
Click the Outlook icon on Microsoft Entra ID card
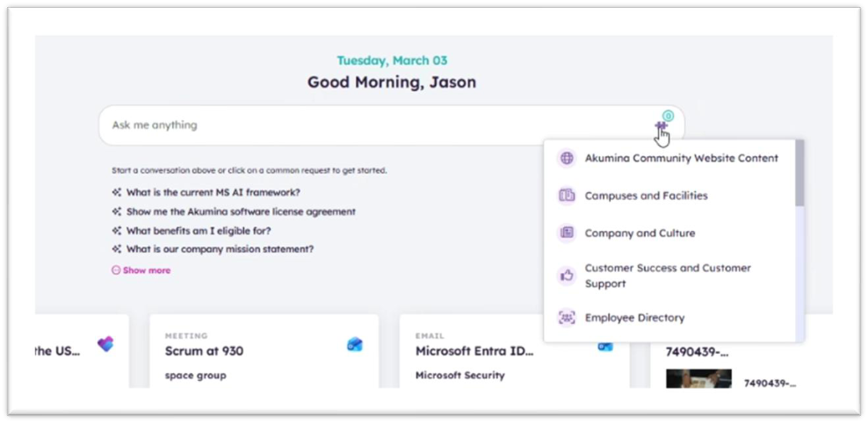click(x=605, y=347)
